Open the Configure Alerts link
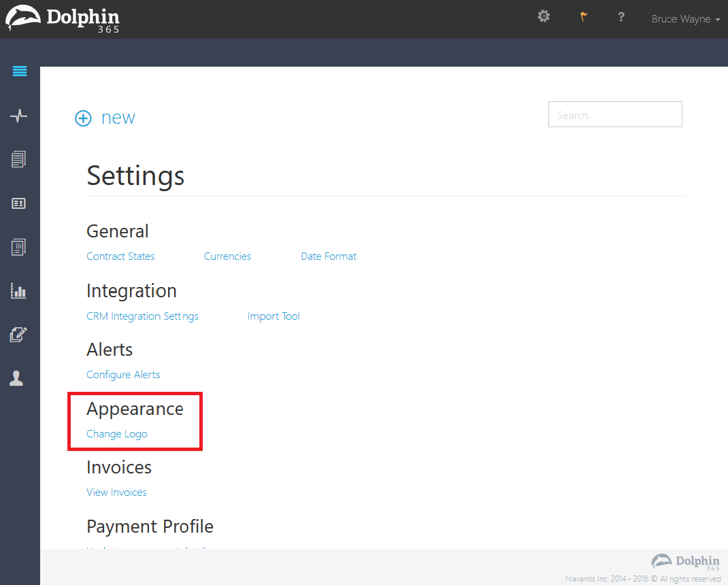This screenshot has width=728, height=585. pyautogui.click(x=123, y=375)
